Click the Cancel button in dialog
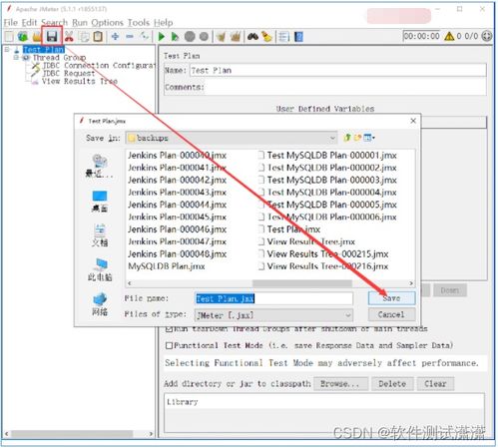Screen dimensions: 498x448 [391, 314]
